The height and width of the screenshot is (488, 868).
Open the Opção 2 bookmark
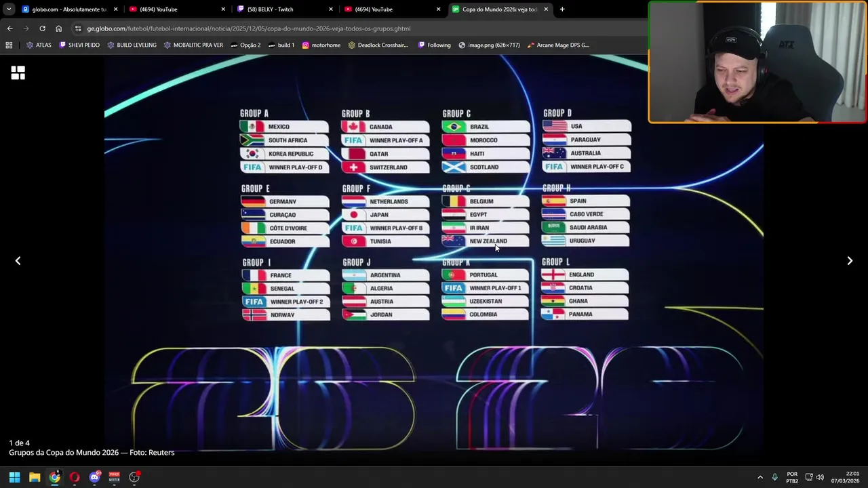[245, 45]
